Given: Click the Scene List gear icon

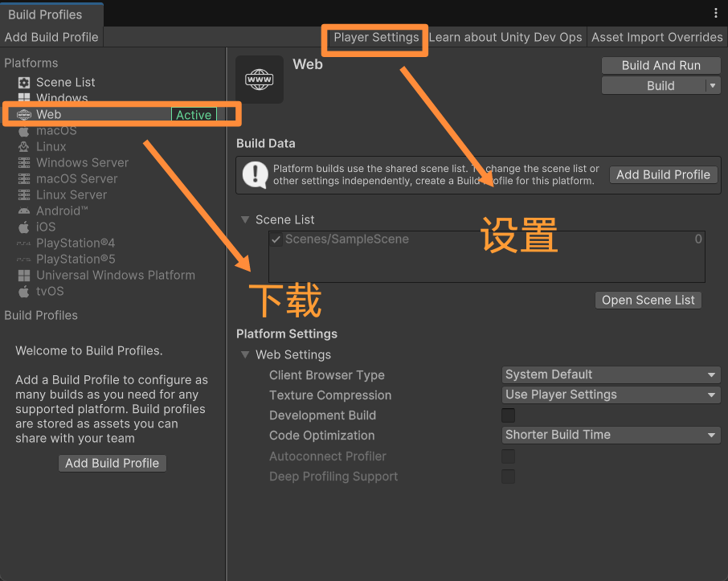Looking at the screenshot, I should (x=23, y=83).
